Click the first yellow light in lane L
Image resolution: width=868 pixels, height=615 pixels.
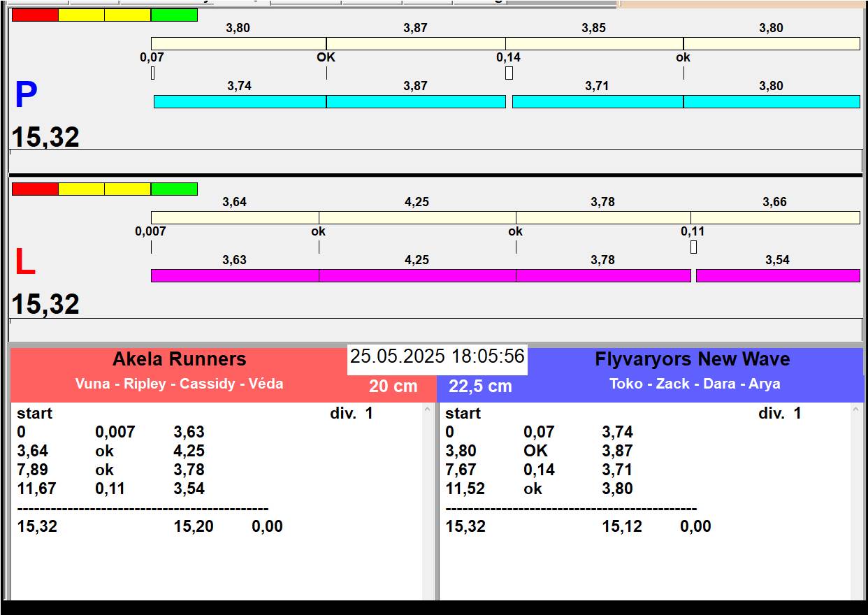coord(81,189)
